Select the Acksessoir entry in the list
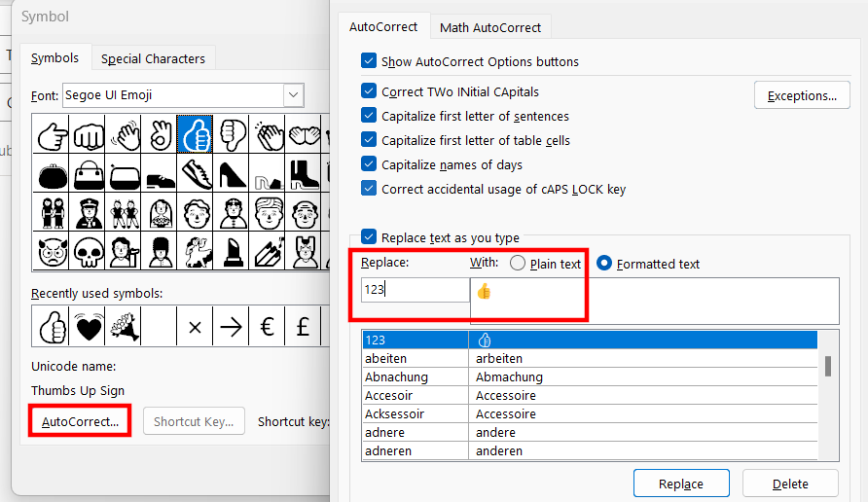Viewport: 868px width, 502px height. [x=590, y=413]
